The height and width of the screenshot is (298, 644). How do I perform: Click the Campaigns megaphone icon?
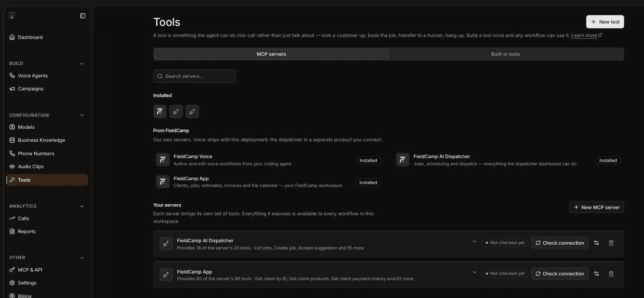point(12,88)
